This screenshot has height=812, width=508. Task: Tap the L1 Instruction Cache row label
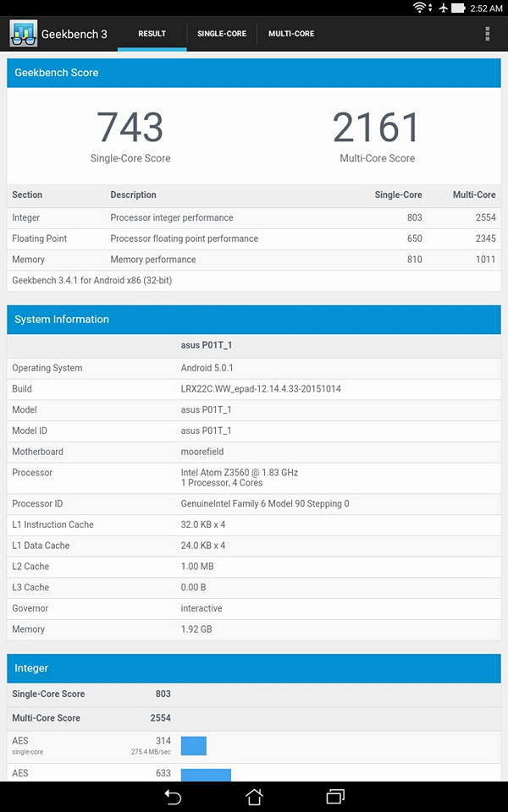(52, 524)
